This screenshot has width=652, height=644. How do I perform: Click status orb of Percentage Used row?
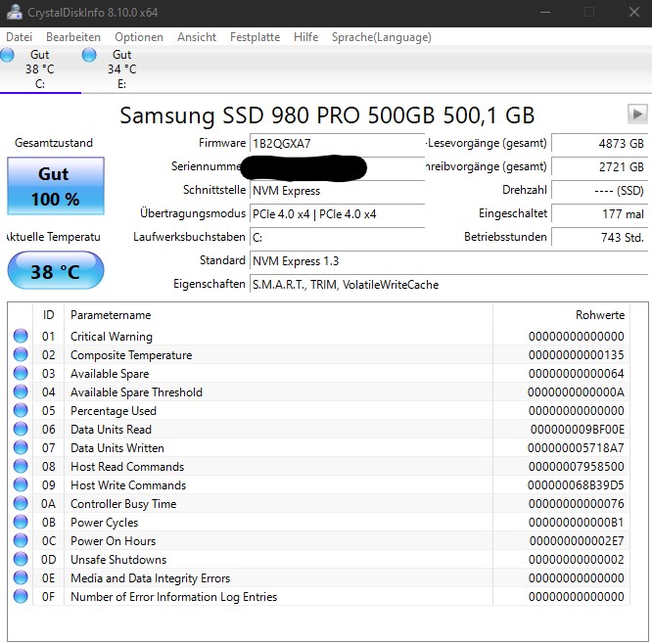click(21, 410)
